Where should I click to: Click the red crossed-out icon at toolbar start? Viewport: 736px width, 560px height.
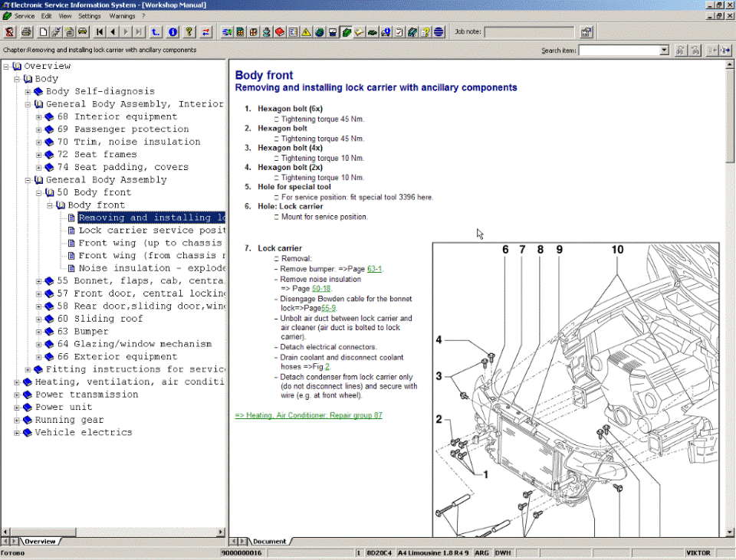tap(9, 32)
